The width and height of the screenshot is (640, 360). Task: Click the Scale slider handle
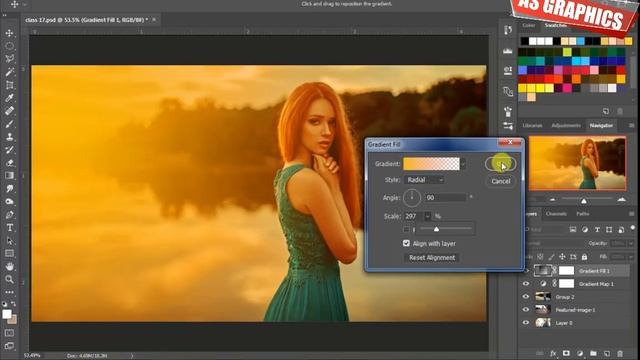(x=436, y=229)
